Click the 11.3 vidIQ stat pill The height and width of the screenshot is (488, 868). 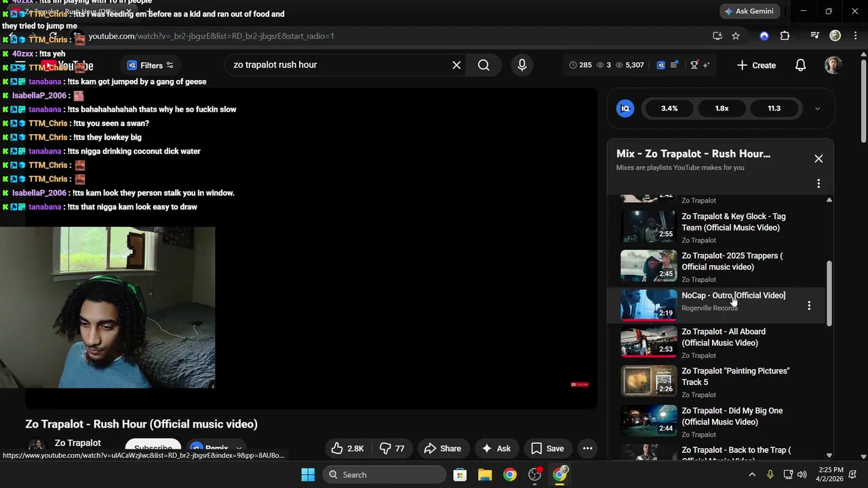click(x=774, y=108)
